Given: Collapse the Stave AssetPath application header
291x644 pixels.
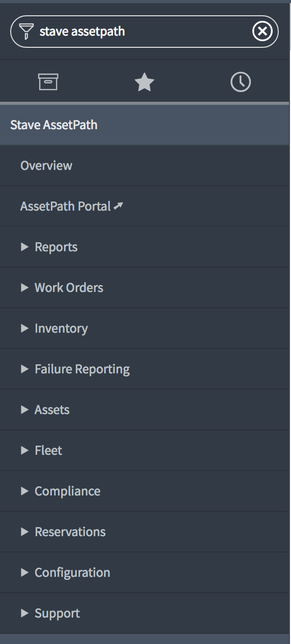Looking at the screenshot, I should click(144, 125).
